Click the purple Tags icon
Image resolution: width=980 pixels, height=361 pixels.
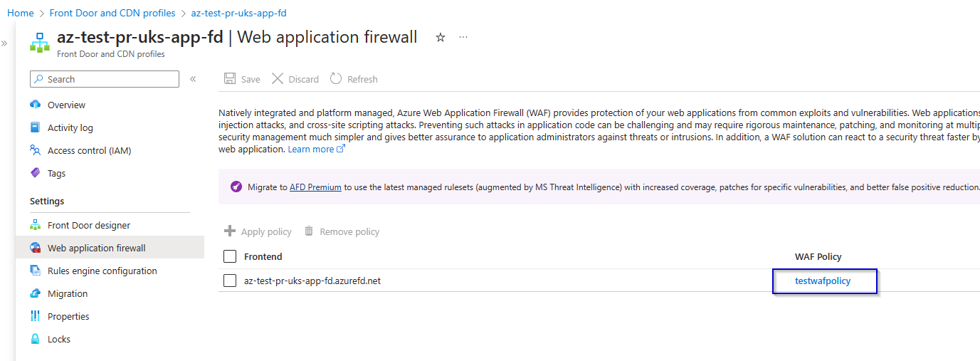pyautogui.click(x=36, y=173)
